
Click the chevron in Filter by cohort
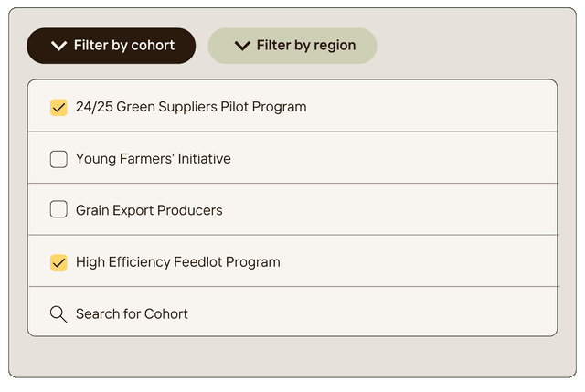click(x=59, y=46)
